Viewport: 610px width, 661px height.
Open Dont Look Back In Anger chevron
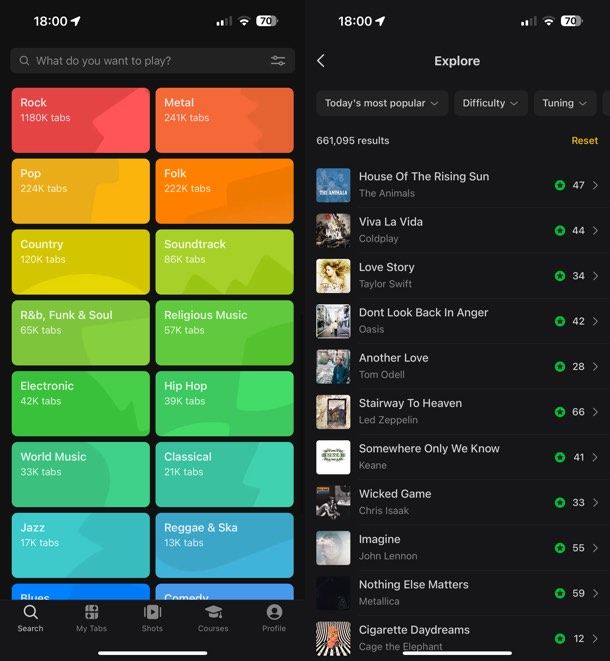point(595,321)
